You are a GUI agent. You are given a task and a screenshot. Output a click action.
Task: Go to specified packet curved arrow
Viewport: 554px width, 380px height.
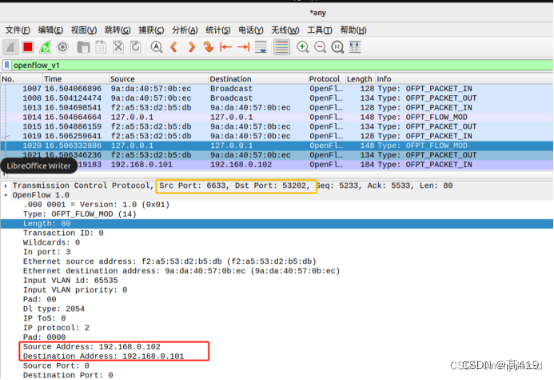point(208,47)
